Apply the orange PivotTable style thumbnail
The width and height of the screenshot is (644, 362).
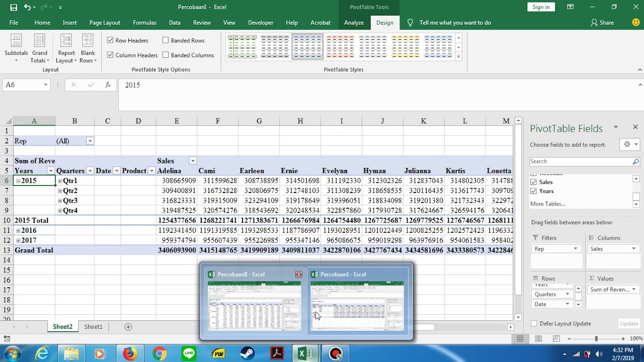click(340, 46)
